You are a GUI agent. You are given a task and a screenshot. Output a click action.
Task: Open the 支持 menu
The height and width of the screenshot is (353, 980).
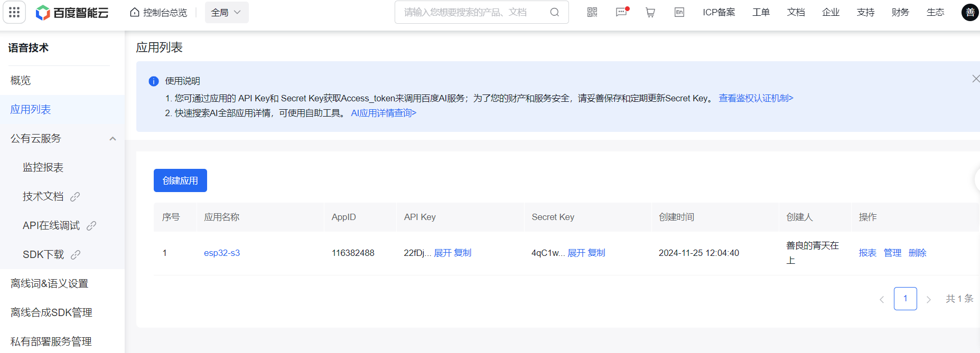(865, 12)
